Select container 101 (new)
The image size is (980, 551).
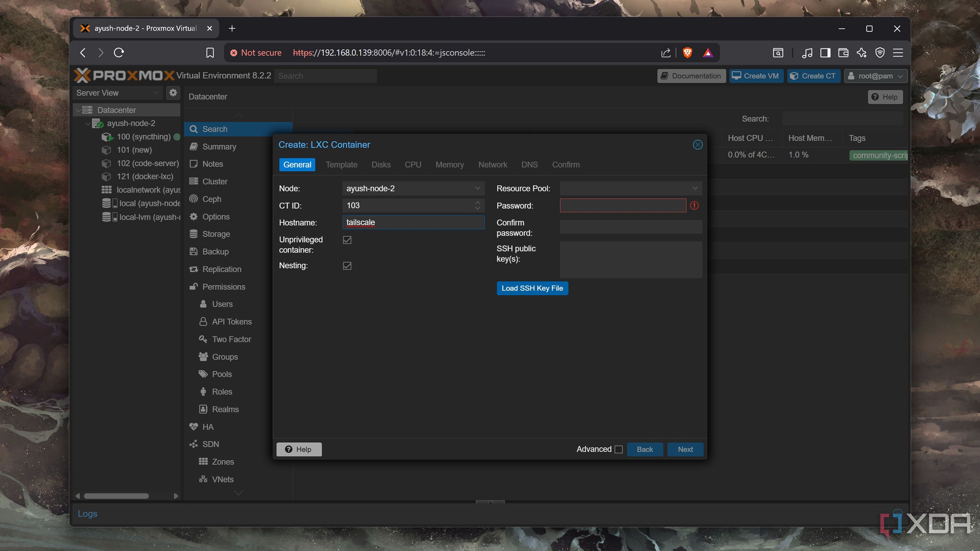pos(134,150)
